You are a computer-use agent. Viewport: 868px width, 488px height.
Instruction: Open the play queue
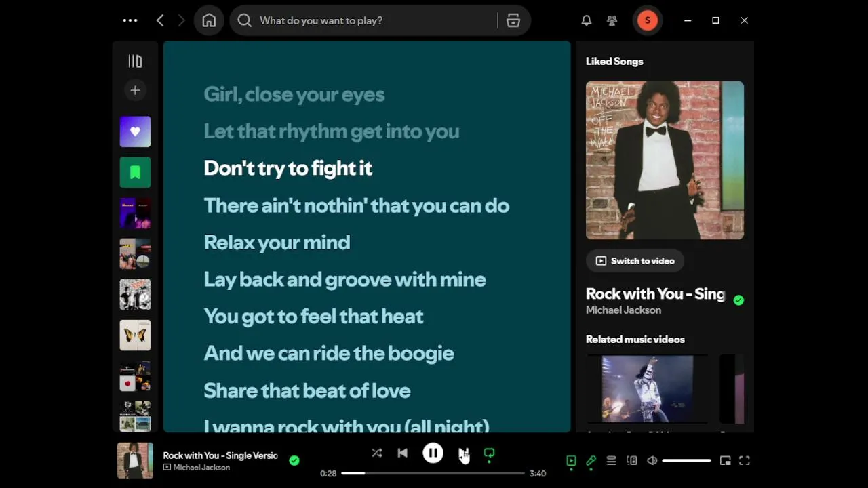tap(611, 461)
